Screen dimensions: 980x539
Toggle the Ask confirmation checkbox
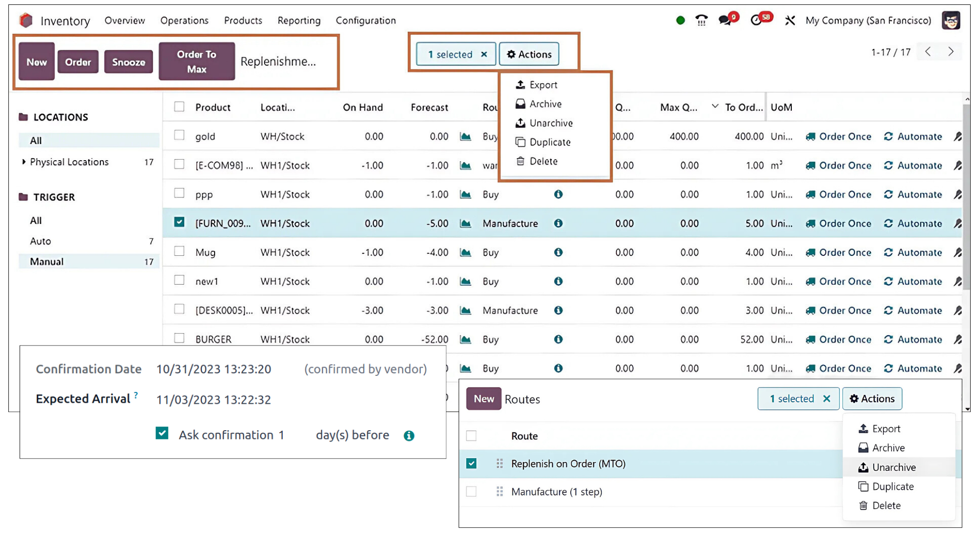[162, 434]
